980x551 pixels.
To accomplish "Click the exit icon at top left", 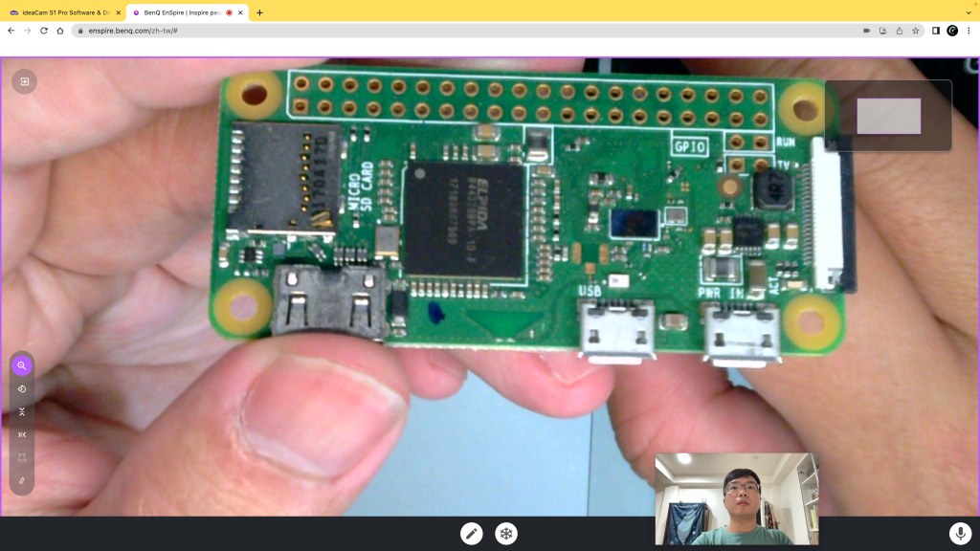I will click(24, 81).
